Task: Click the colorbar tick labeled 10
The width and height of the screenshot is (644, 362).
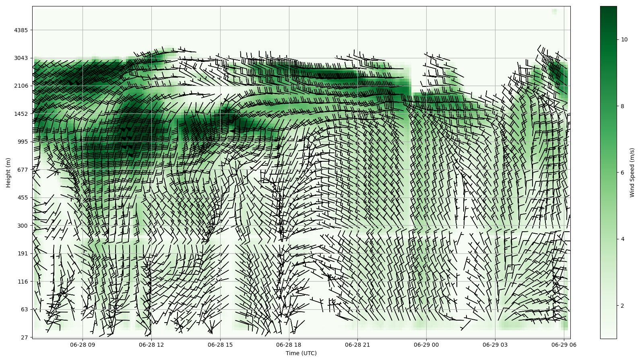Action: [624, 39]
